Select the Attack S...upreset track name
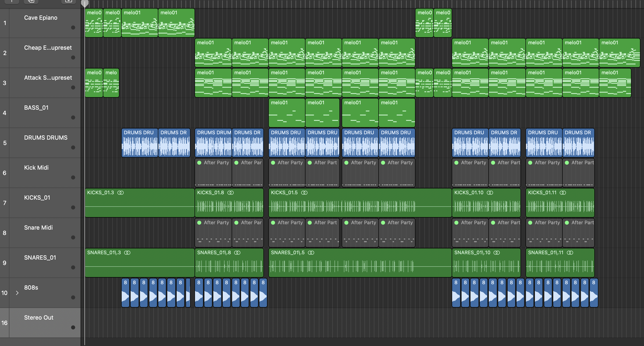This screenshot has height=346, width=644. 48,78
